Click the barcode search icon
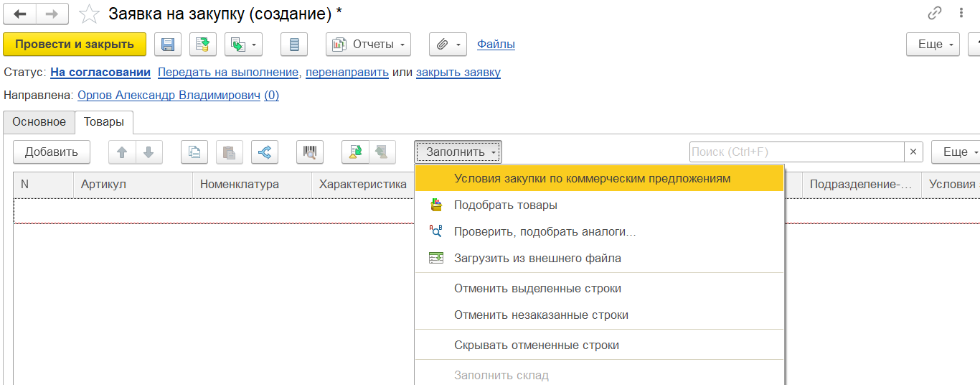The height and width of the screenshot is (385, 980). pos(310,152)
